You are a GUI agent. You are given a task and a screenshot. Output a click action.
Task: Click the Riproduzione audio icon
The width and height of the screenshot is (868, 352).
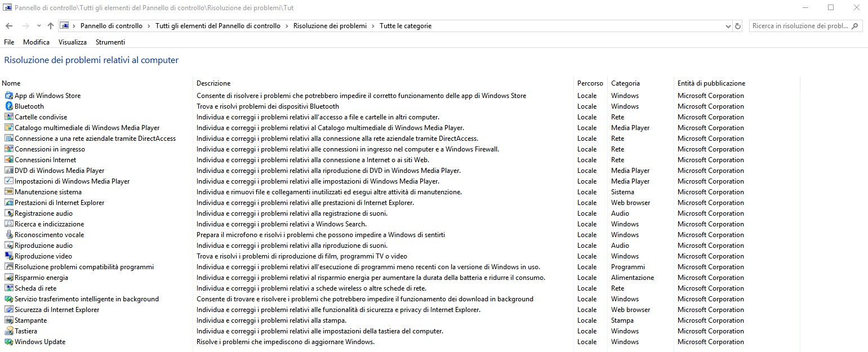[x=8, y=246]
